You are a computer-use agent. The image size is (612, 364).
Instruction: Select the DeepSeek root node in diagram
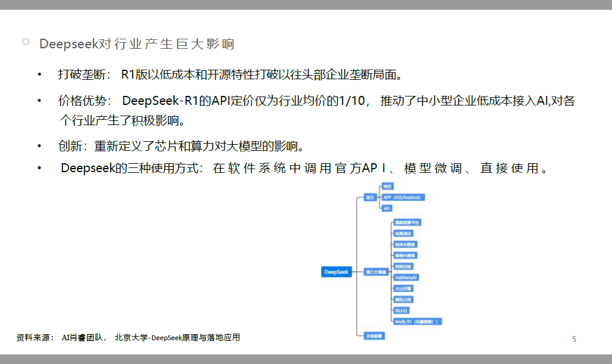336,272
